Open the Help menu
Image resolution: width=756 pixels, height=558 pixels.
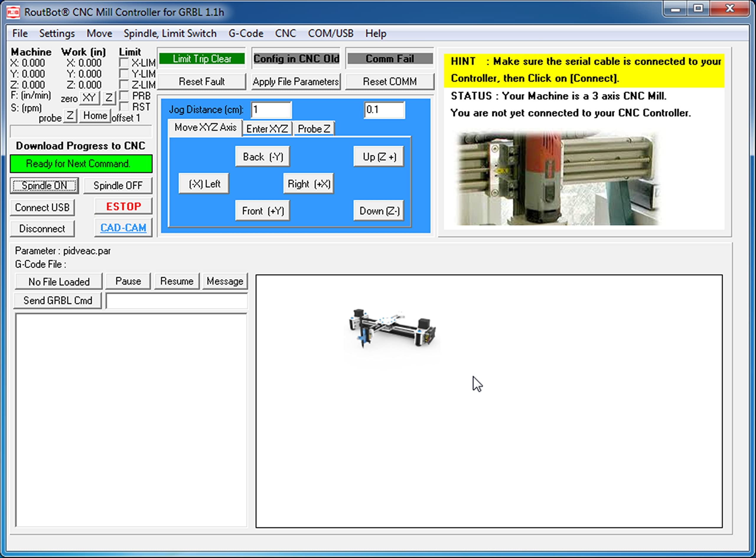pyautogui.click(x=376, y=33)
